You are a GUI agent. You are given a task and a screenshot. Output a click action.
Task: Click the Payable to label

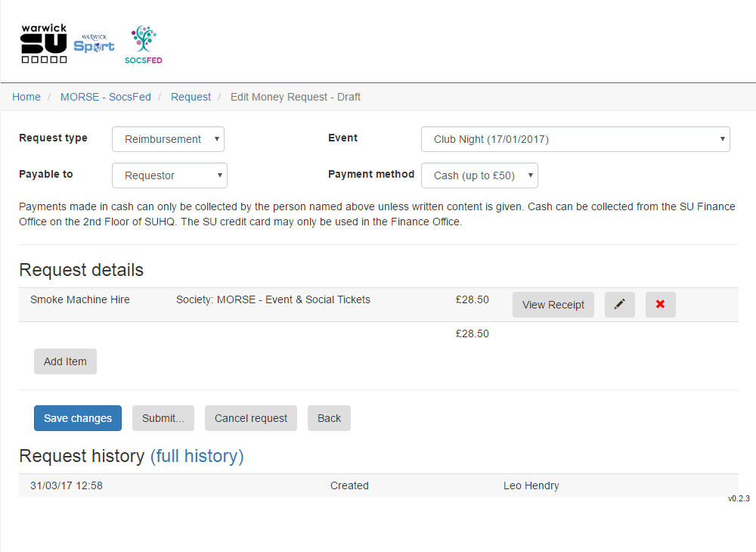tap(46, 174)
